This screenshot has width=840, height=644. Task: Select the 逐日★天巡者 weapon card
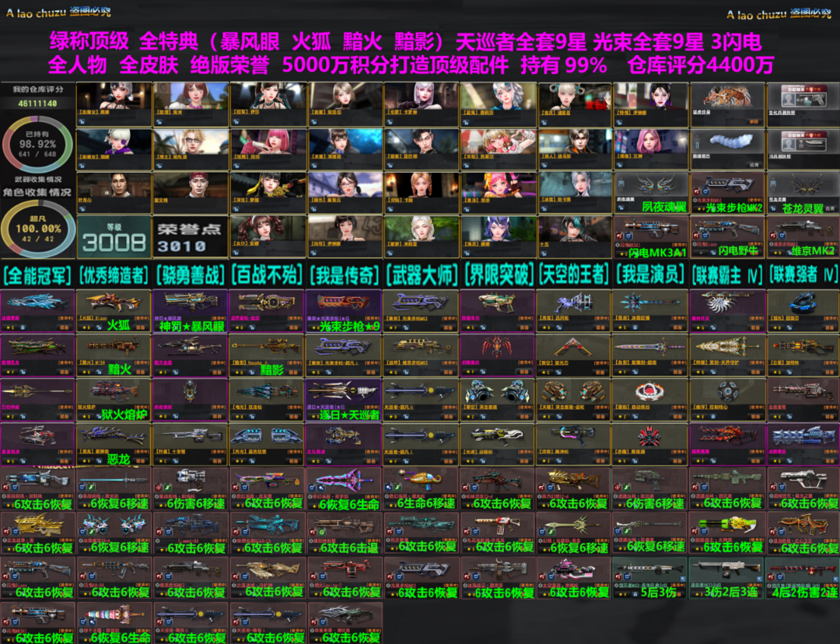344,401
